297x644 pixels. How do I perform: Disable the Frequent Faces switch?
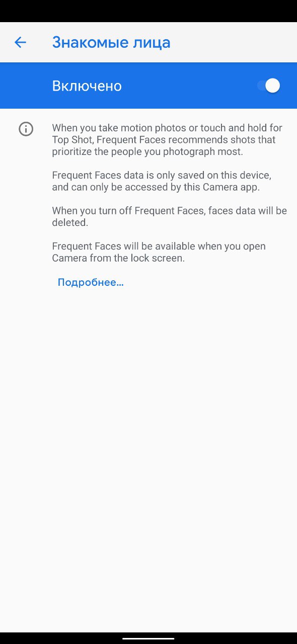pyautogui.click(x=268, y=86)
